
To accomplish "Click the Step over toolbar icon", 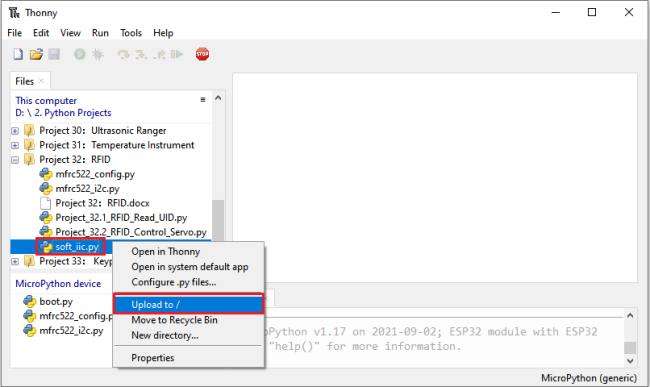I will [x=124, y=54].
